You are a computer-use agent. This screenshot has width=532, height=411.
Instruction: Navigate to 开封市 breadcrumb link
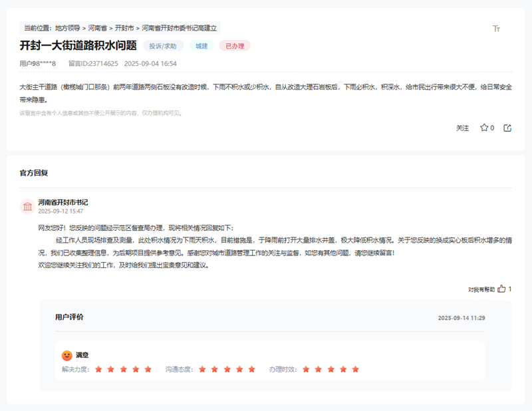pyautogui.click(x=124, y=29)
